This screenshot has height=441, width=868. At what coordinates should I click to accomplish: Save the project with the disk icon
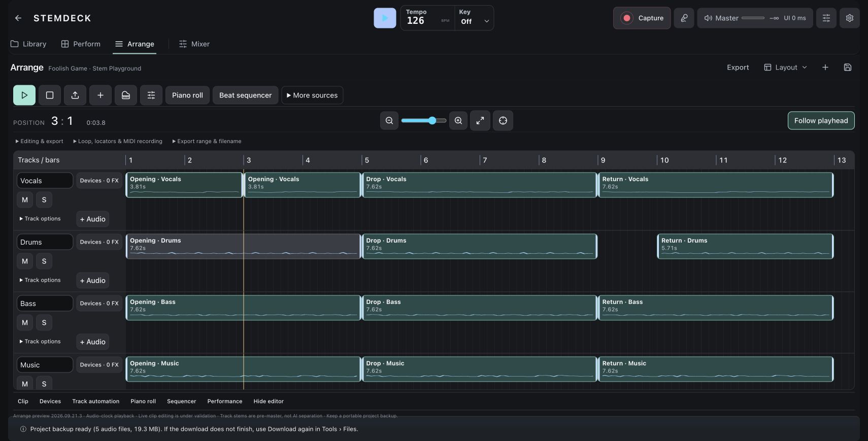[x=848, y=67]
